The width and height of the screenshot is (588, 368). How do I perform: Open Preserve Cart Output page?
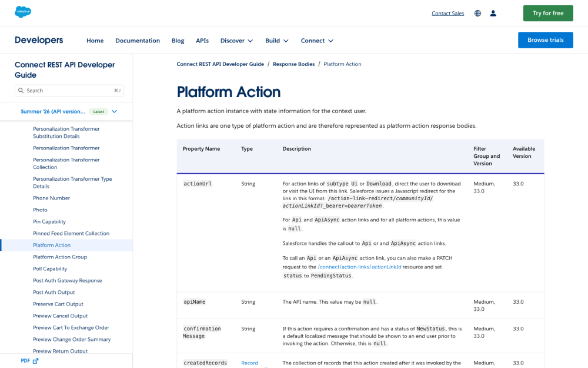58,304
